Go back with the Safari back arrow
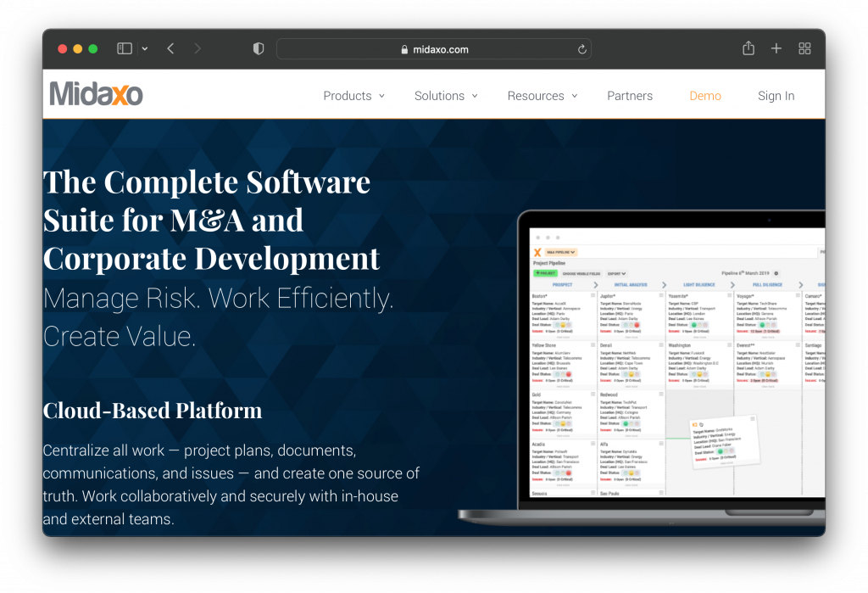 [170, 48]
